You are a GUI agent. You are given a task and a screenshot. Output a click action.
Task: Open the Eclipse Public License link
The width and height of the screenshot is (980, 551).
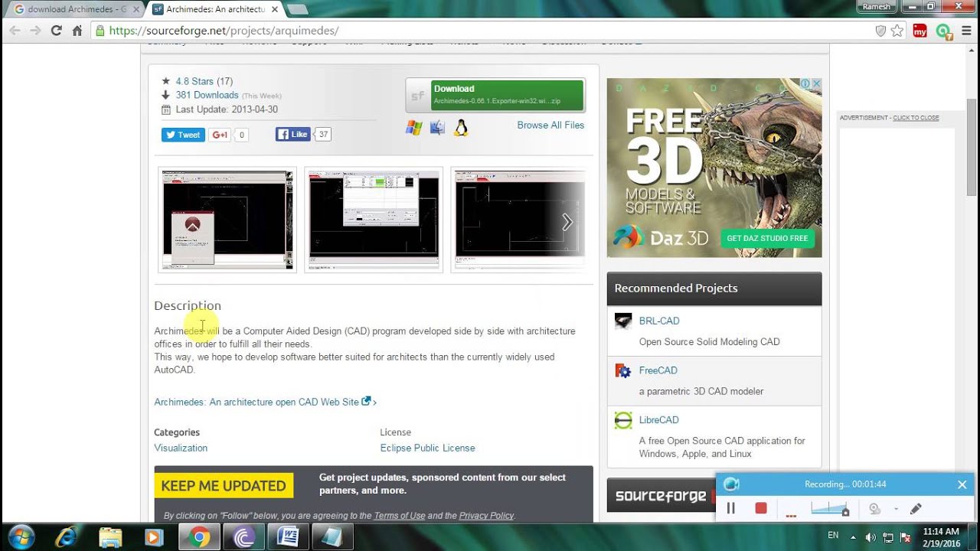[427, 448]
